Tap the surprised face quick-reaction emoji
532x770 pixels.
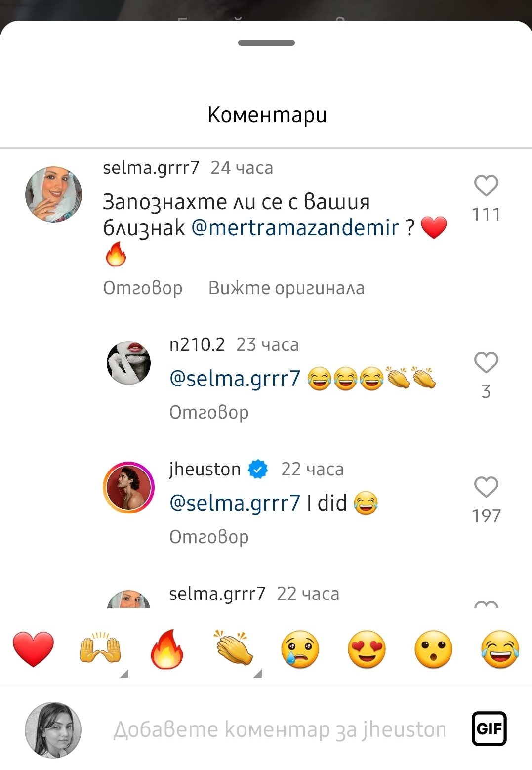(433, 649)
